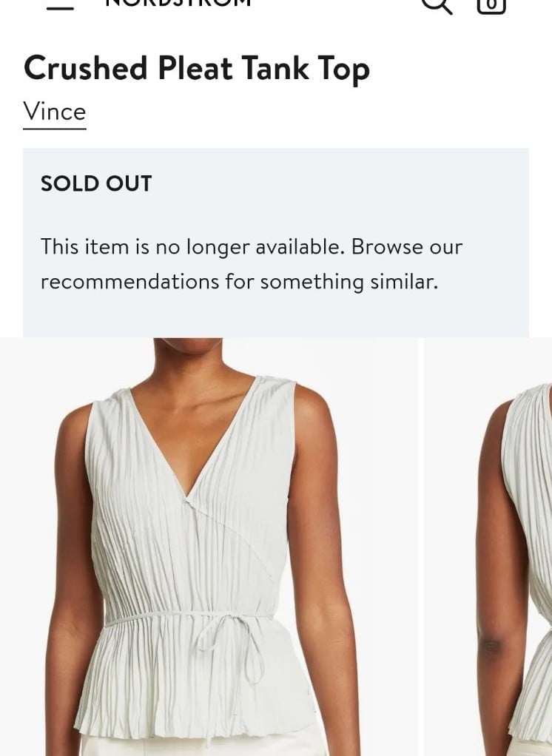Open the Vince brand link
Screen dimensions: 552x756
click(55, 112)
